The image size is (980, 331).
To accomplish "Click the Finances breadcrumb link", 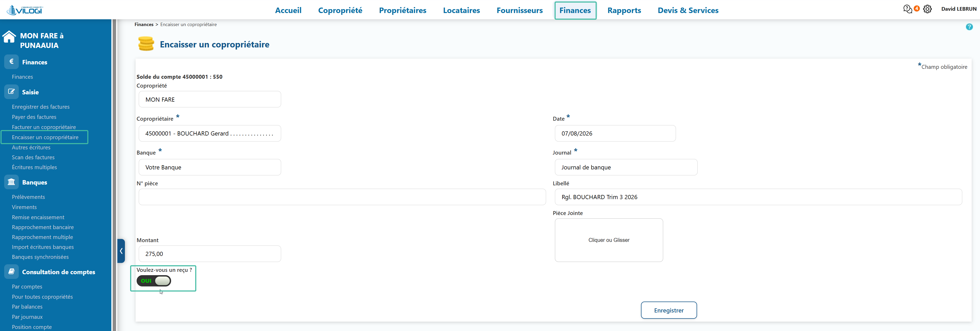I will 144,24.
